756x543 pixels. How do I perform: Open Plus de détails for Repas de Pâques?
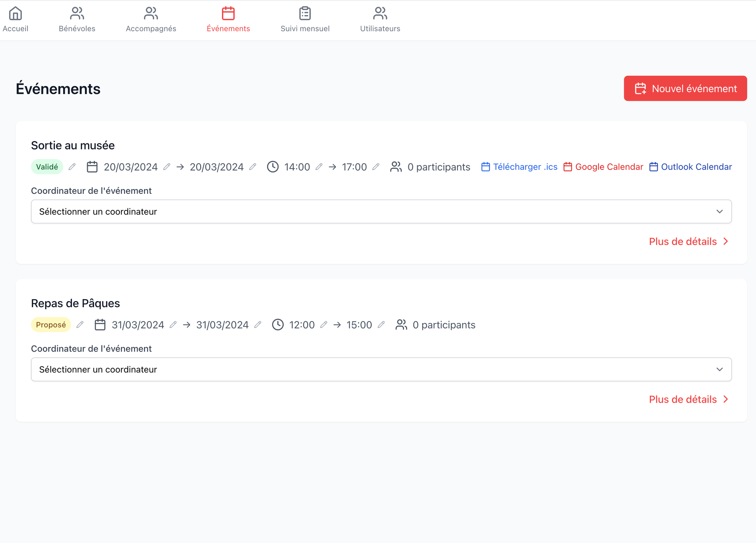689,399
